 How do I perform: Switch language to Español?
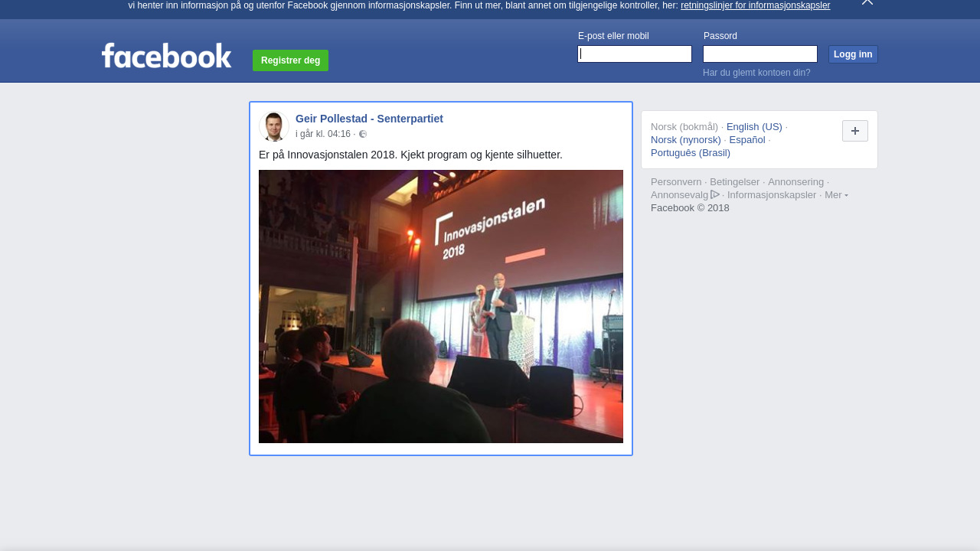tap(747, 140)
